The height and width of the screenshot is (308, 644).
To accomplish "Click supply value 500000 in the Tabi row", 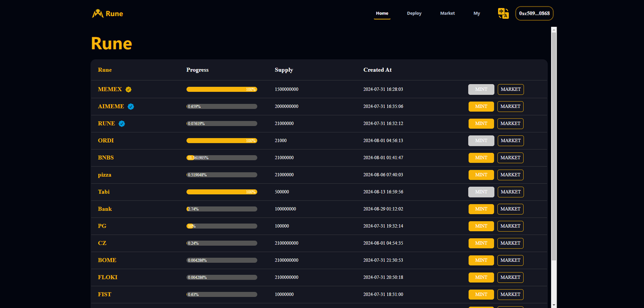I will 282,192.
